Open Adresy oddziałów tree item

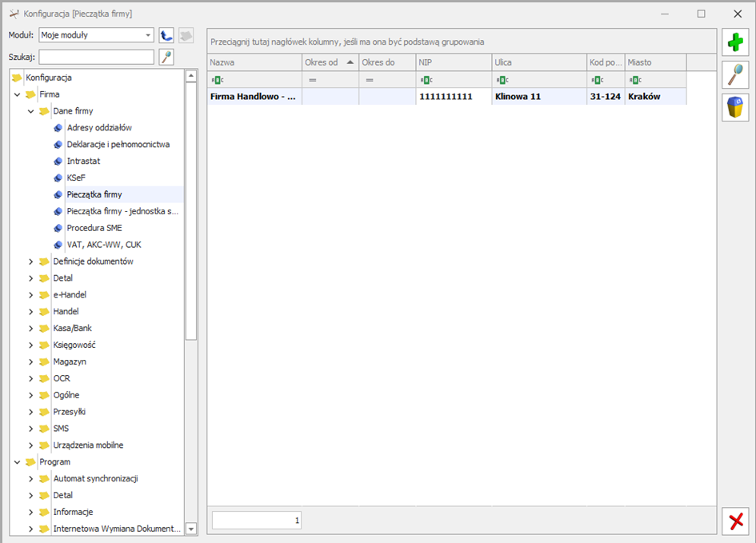point(99,128)
